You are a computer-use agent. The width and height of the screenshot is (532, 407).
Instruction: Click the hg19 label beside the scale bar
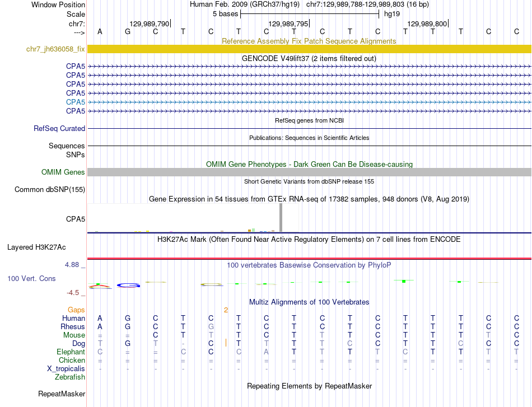392,14
